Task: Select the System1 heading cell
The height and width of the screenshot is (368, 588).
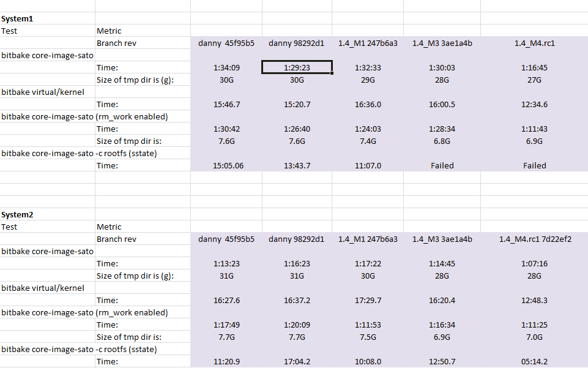Action: tap(47, 18)
